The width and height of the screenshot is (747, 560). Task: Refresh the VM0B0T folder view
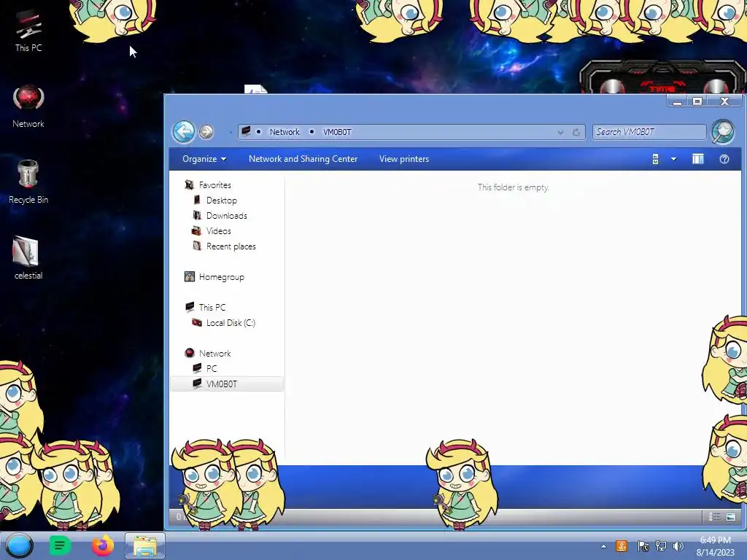click(x=576, y=133)
